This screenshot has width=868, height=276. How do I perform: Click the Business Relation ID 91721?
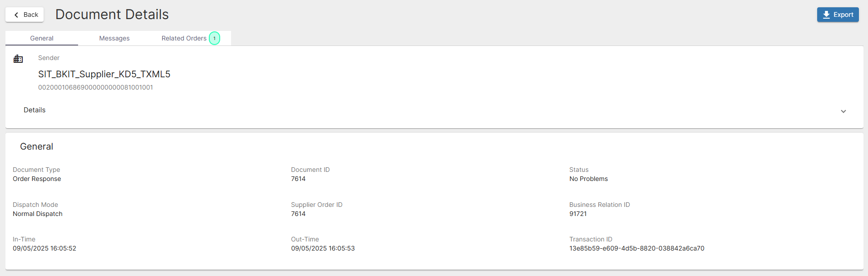[x=578, y=214]
